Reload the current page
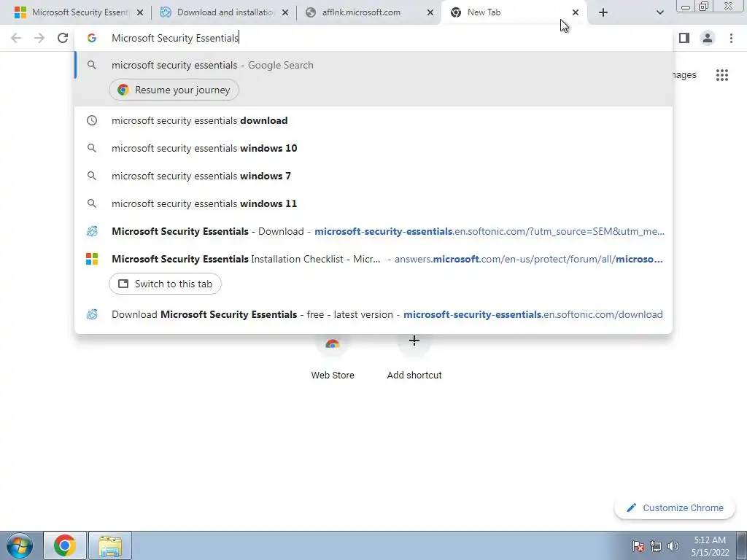747x560 pixels. 63,38
